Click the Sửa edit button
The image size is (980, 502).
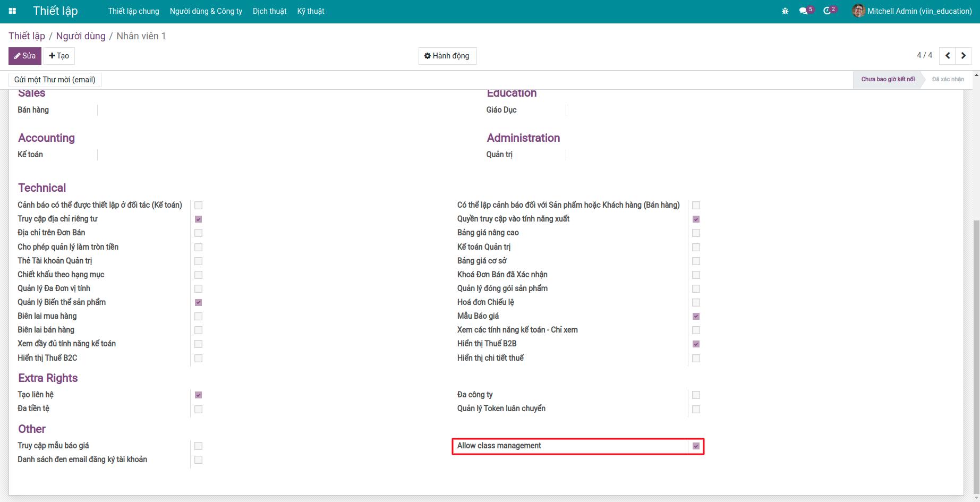pos(25,56)
